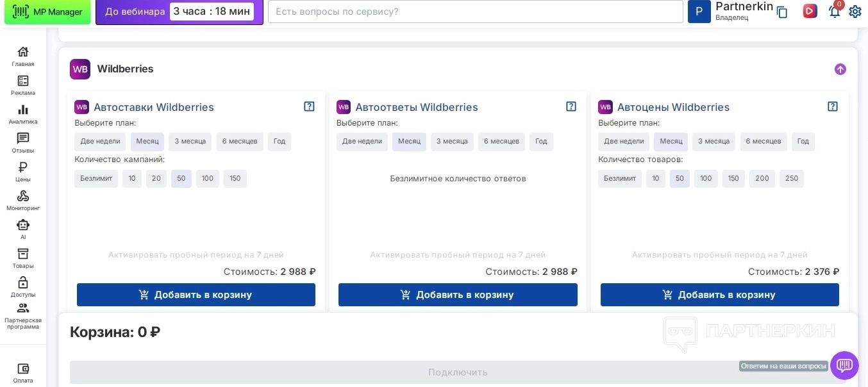The height and width of the screenshot is (387, 868).
Task: Add Автоответы Wildberries to cart
Action: (x=458, y=295)
